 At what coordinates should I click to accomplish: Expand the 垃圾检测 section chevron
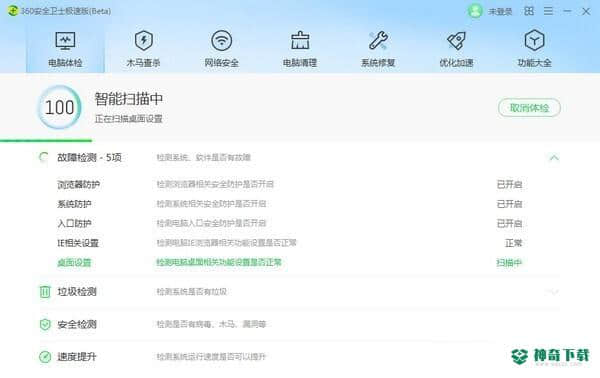click(x=554, y=292)
